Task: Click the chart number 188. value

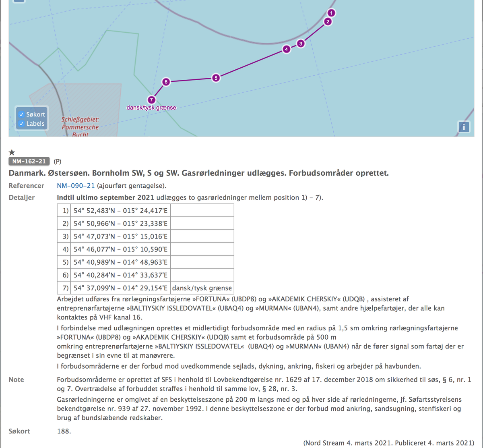Action: point(64,431)
